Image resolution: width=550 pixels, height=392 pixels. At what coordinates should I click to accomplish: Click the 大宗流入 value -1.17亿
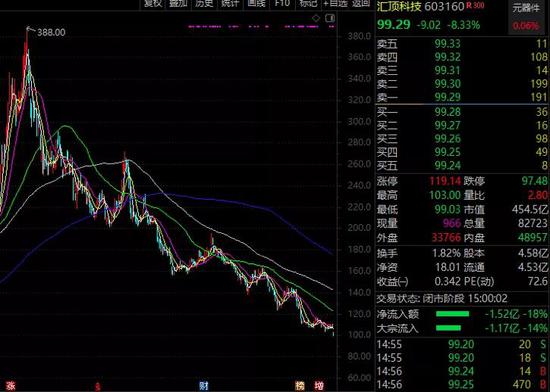click(x=502, y=329)
